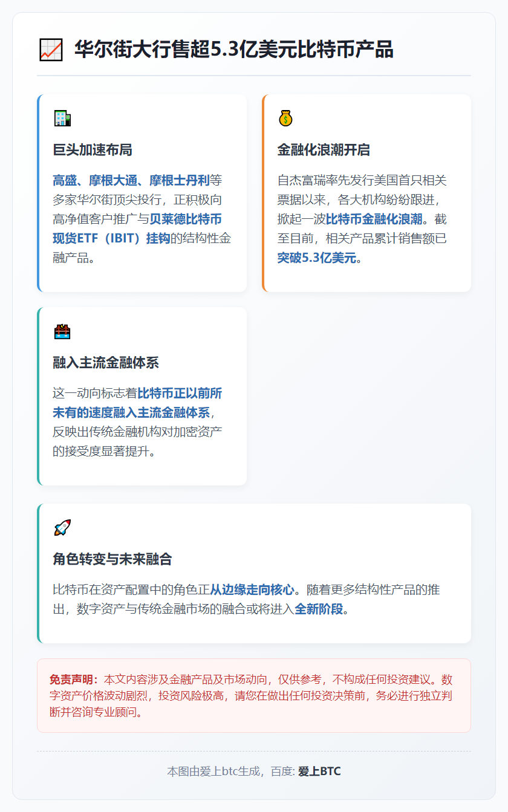This screenshot has width=508, height=812.
Task: Click the bold 爱上BTC text in the footer
Action: point(319,771)
